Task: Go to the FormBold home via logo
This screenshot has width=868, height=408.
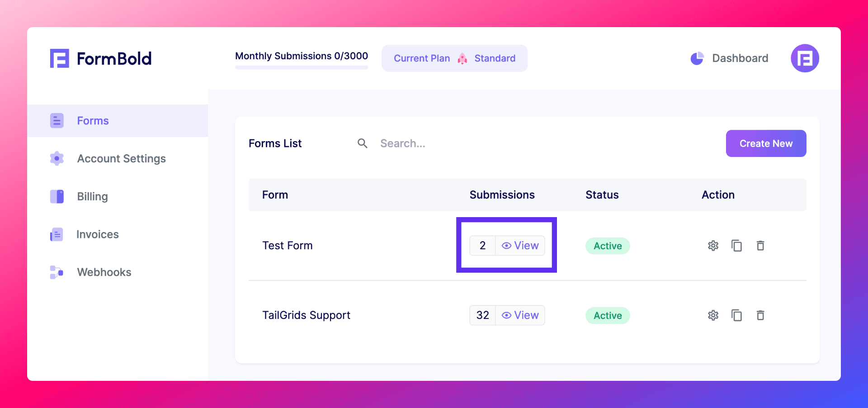Action: 100,58
